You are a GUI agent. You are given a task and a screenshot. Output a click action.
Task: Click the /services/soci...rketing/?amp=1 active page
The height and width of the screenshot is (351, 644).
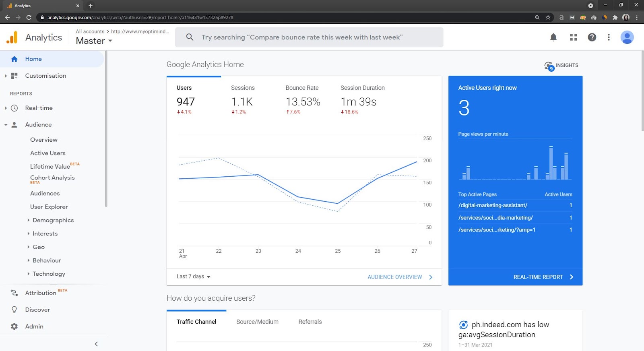497,230
